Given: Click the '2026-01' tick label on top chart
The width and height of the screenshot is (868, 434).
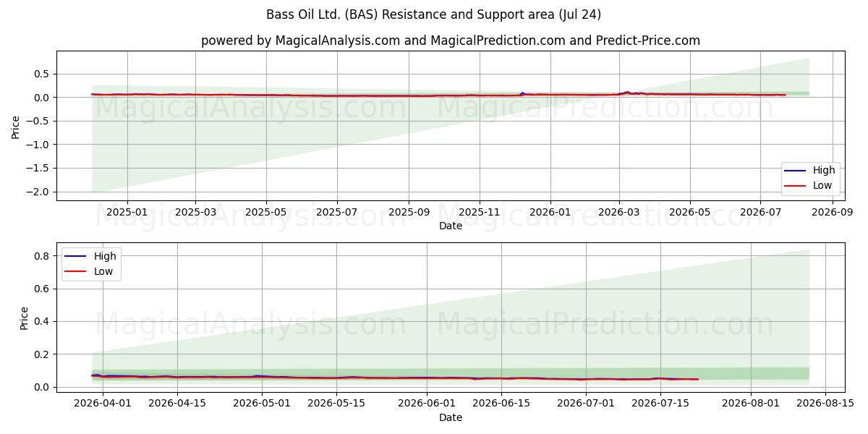Looking at the screenshot, I should 550,213.
